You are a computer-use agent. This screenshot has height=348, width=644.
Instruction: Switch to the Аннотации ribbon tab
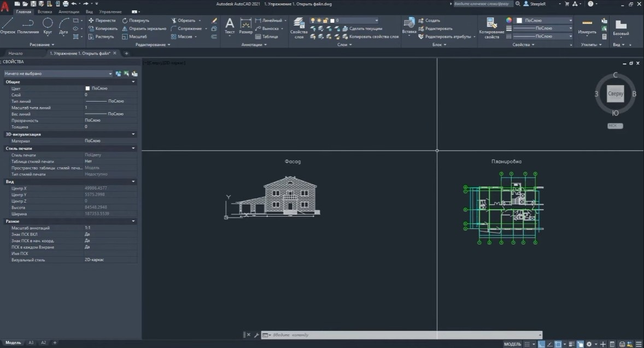(x=68, y=12)
